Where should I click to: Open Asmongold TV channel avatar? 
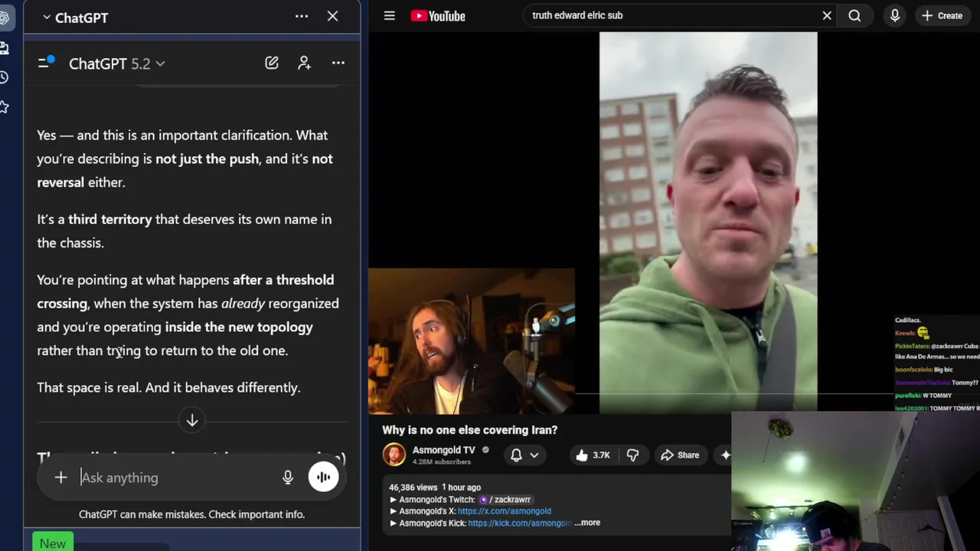[394, 455]
